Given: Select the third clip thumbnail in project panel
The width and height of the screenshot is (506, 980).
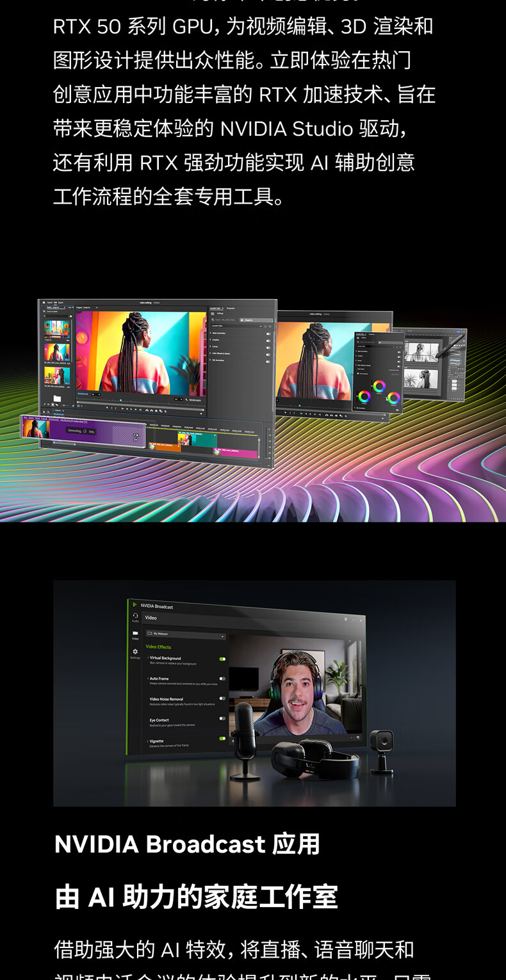Looking at the screenshot, I should 57,376.
